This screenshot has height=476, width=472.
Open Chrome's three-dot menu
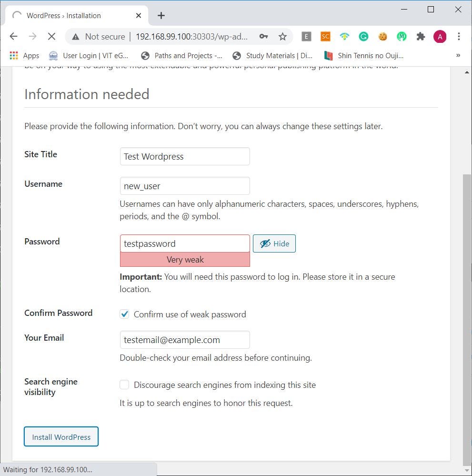point(459,37)
